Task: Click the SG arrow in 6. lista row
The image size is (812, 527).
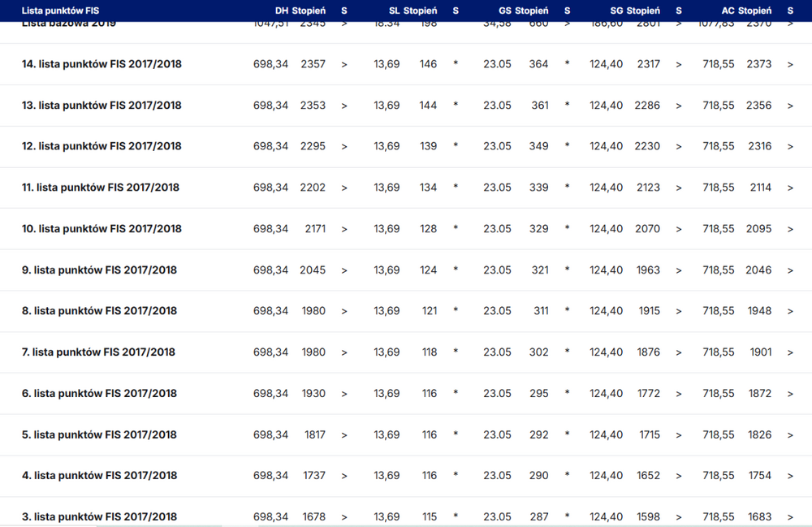Action: pyautogui.click(x=679, y=394)
